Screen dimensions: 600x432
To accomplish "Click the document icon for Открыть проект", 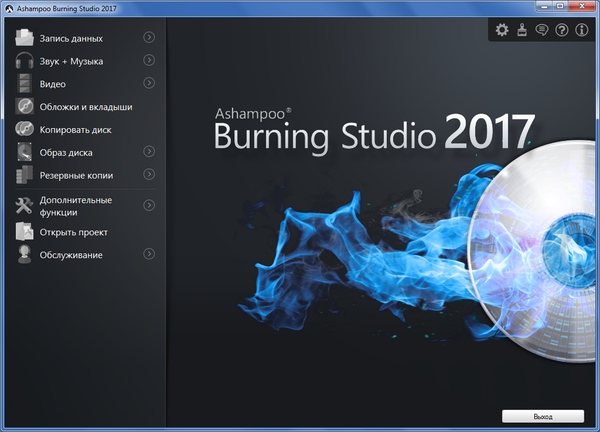I will 24,231.
